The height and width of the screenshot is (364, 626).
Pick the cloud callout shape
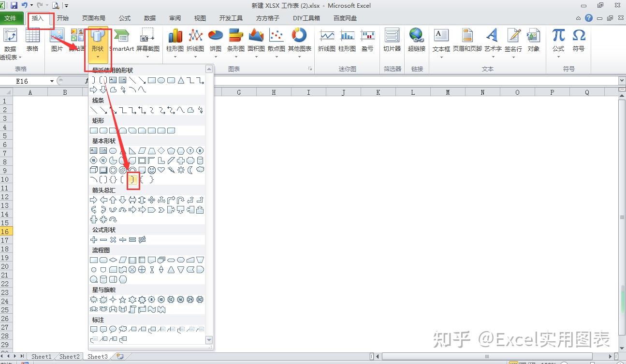(x=123, y=330)
